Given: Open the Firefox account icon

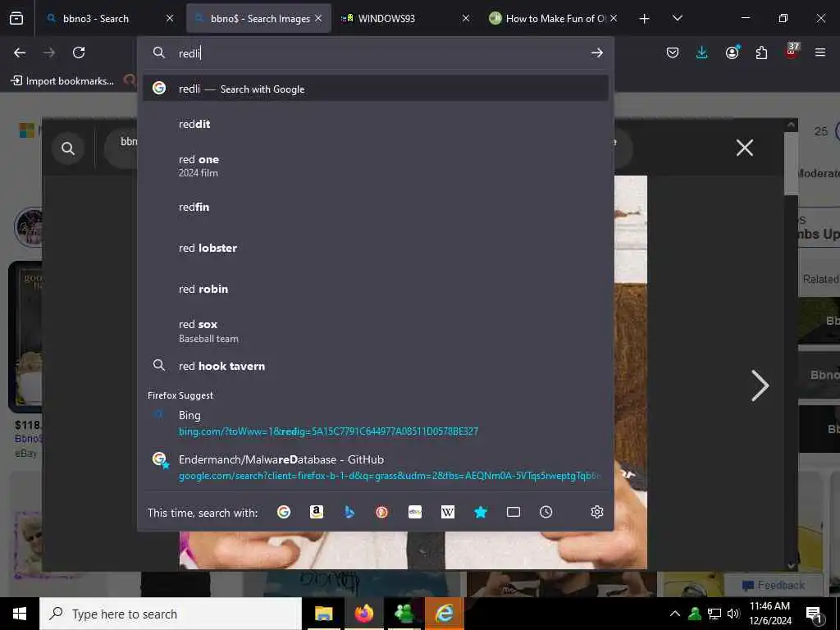Looking at the screenshot, I should 732,52.
